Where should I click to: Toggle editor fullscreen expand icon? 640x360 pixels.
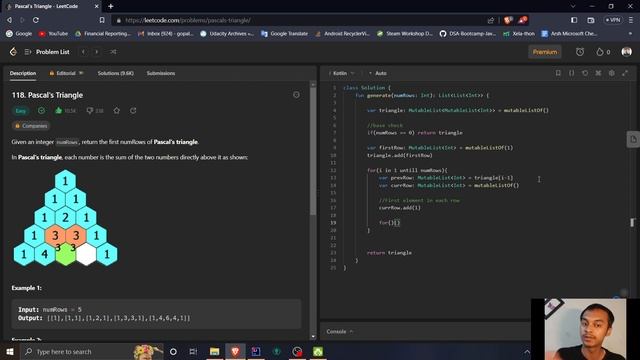tap(625, 73)
